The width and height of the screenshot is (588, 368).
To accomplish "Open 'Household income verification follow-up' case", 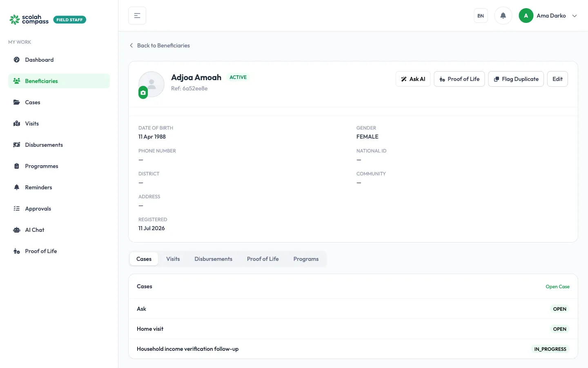I will click(353, 349).
